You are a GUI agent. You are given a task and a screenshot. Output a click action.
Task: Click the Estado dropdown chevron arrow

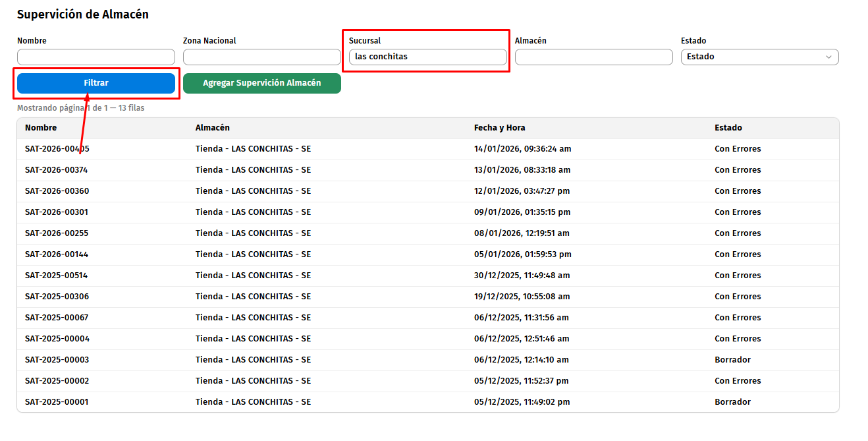click(x=828, y=57)
